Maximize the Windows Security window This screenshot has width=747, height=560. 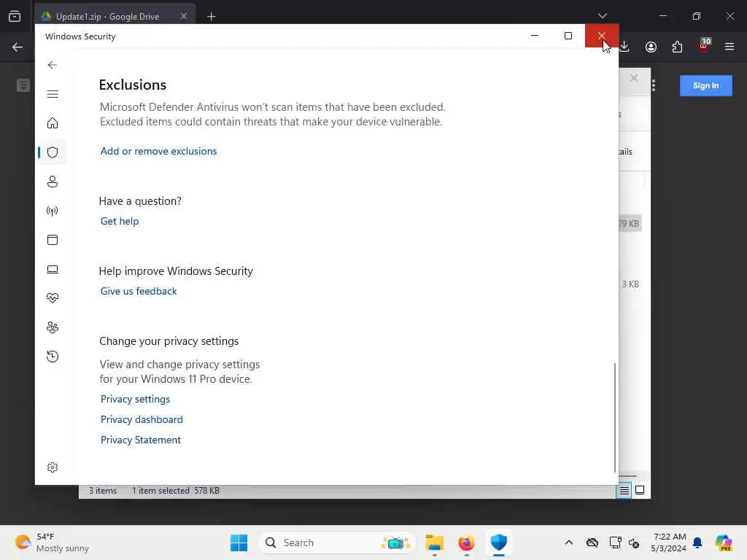click(x=568, y=36)
